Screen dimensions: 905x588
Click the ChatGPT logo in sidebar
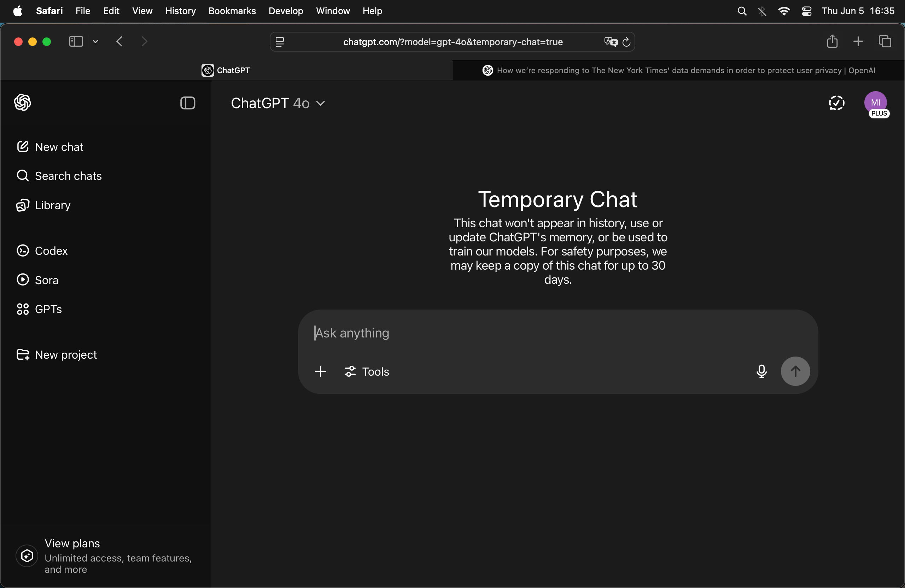click(x=22, y=102)
